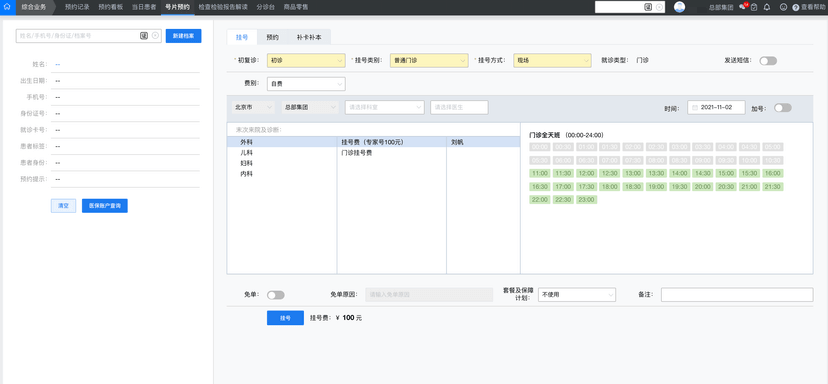828x384 pixels.
Task: Switch to the 预约 tab
Action: click(272, 38)
